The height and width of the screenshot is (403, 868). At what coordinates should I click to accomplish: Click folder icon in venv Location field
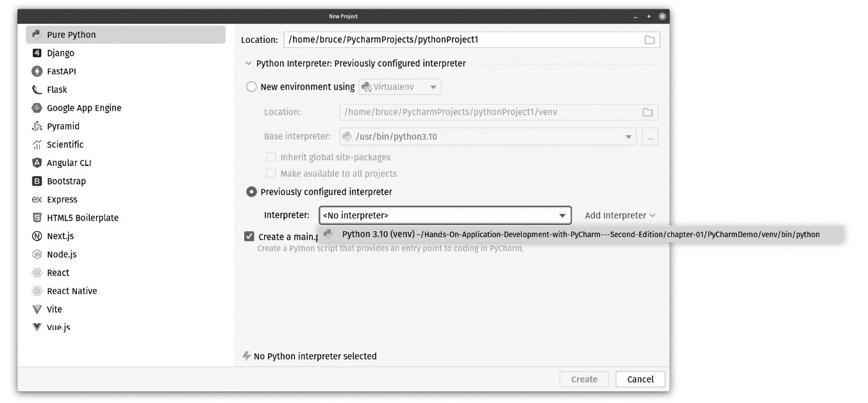click(x=647, y=112)
